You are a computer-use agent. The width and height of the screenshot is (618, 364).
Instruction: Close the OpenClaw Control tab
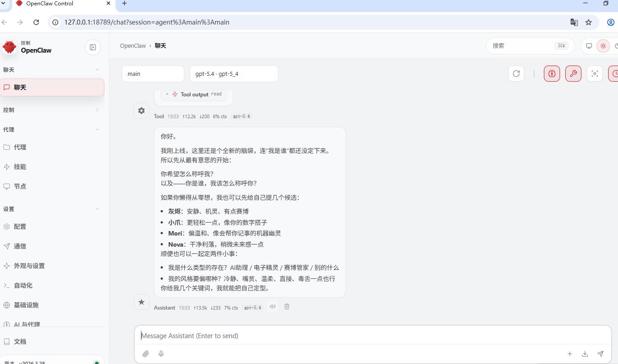coord(108,4)
